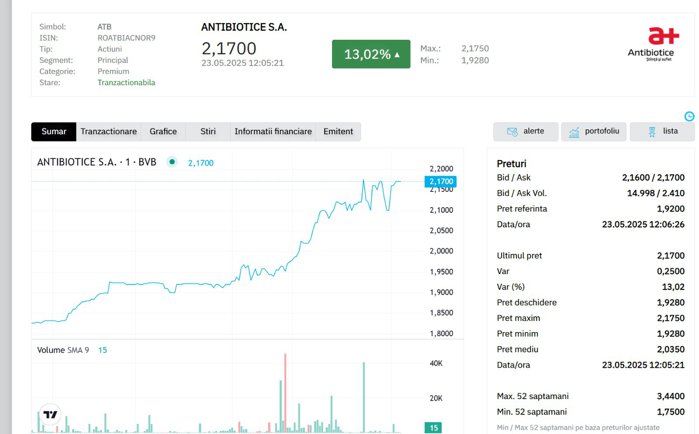
Task: Click the Volume SMA 9 label
Action: (x=63, y=350)
